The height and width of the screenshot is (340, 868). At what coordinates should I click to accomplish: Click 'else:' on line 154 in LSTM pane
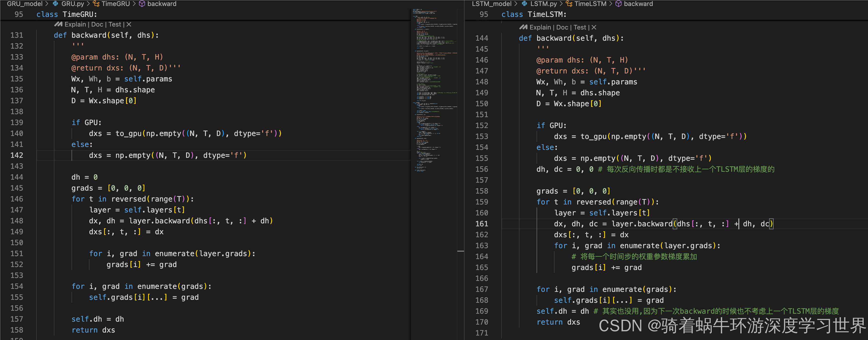pyautogui.click(x=547, y=147)
